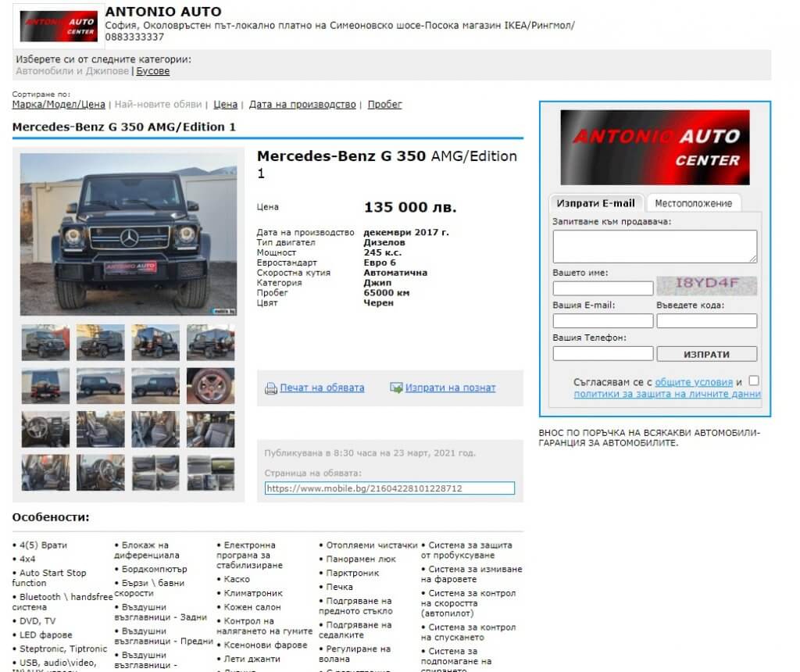Sort listings by Пробег

(x=384, y=104)
